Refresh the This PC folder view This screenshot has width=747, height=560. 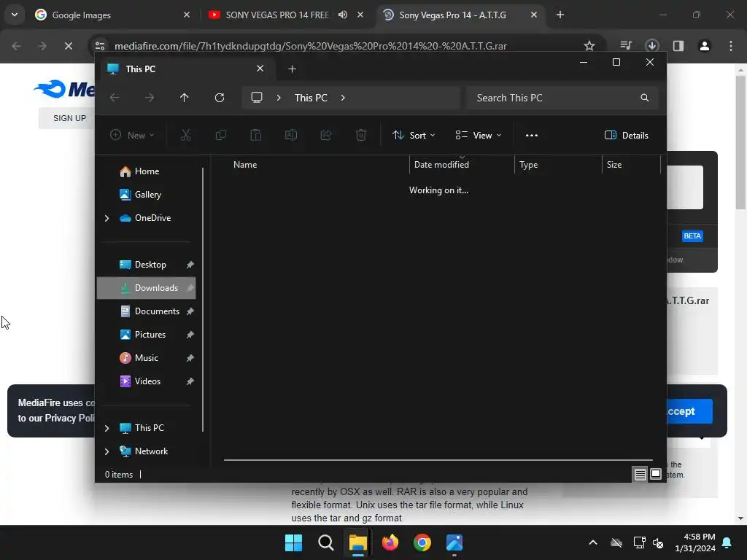(x=219, y=98)
